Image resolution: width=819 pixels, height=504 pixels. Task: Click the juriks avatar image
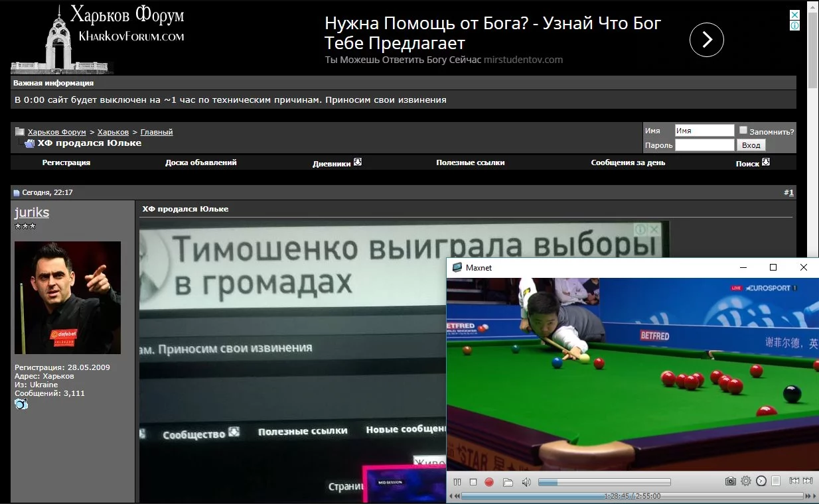[68, 298]
